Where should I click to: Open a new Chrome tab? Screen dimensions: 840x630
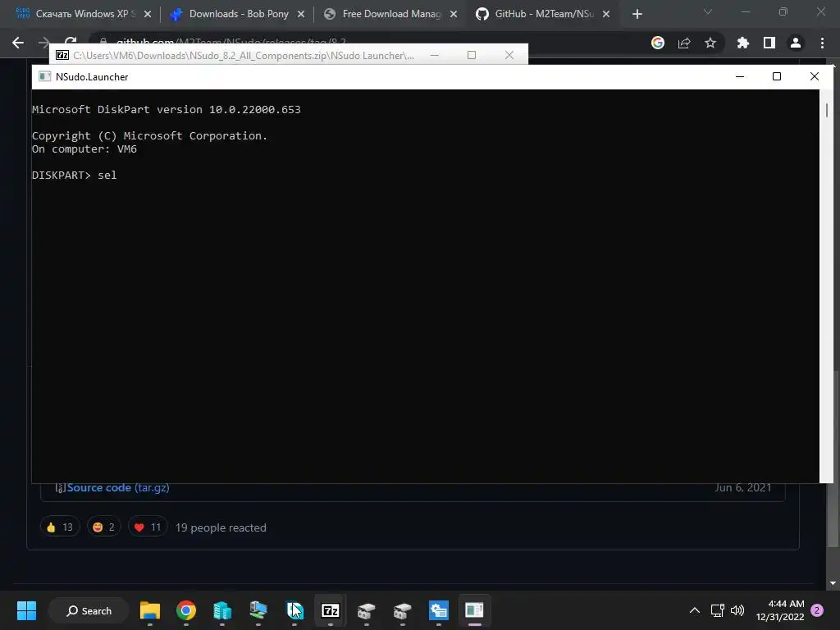coord(637,14)
